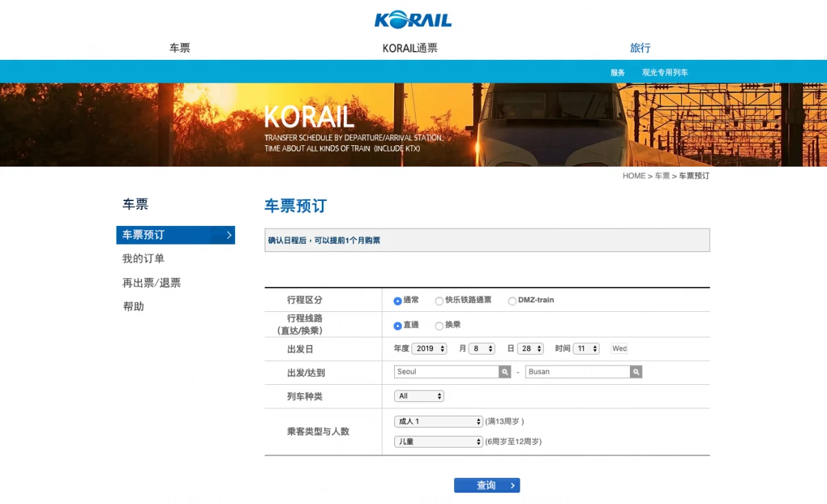
Task: Click the KORAIL logo
Action: coord(413,19)
